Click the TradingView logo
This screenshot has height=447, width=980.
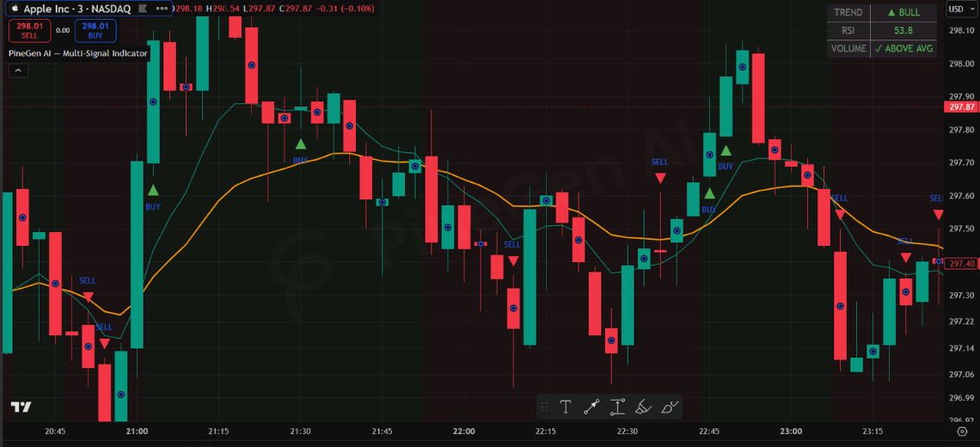point(21,407)
